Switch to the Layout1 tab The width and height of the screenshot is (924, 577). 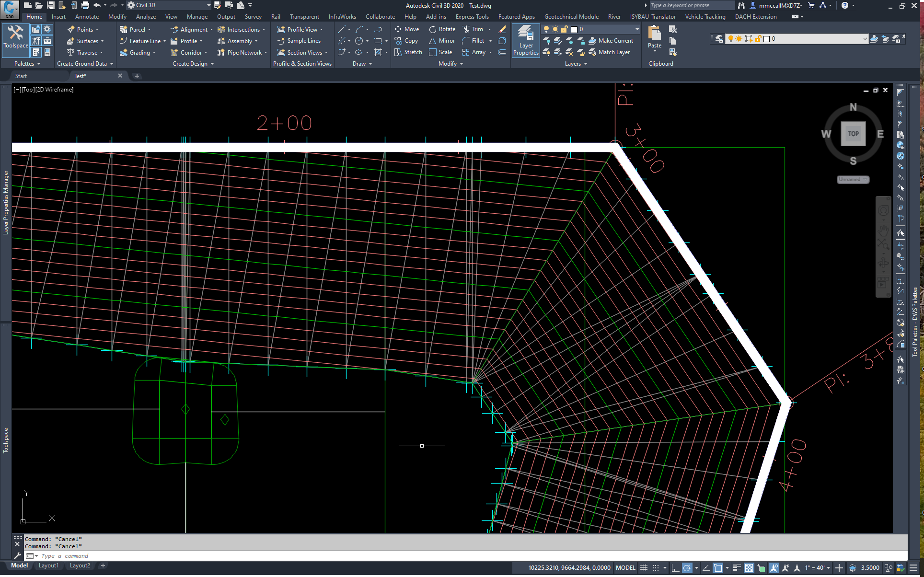coord(48,565)
